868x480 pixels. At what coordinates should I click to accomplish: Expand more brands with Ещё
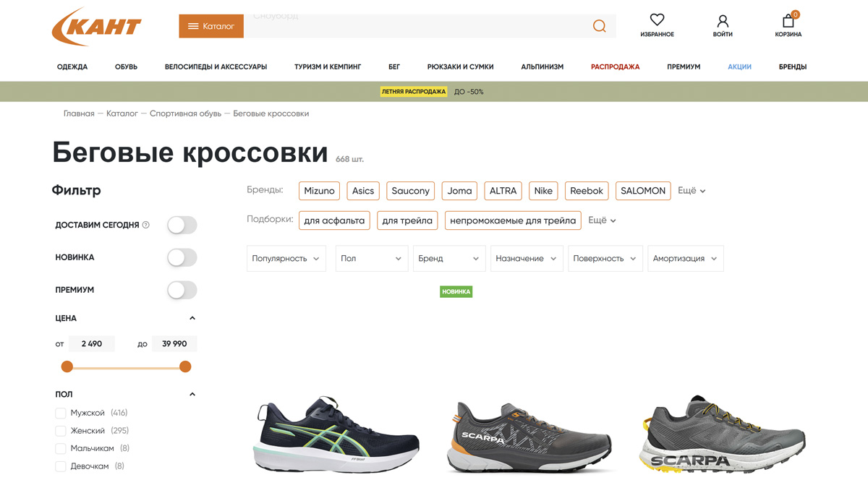(x=692, y=191)
